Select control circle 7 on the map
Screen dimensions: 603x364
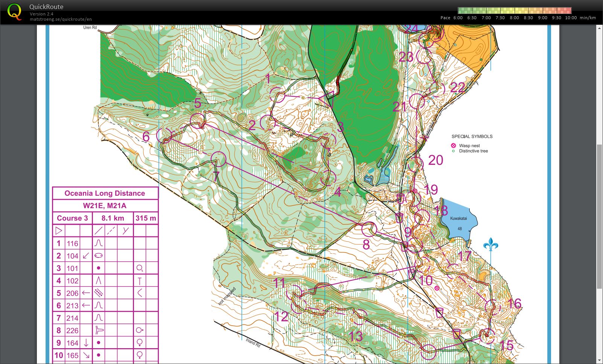pyautogui.click(x=219, y=159)
